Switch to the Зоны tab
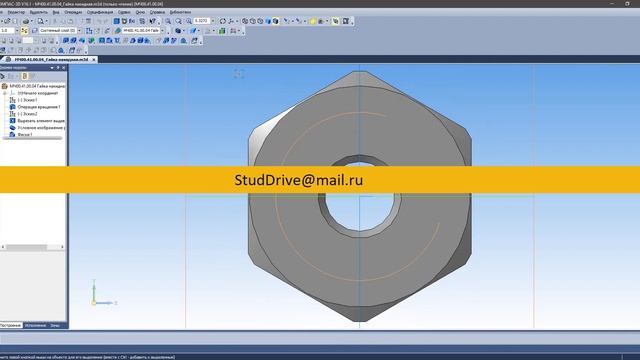The width and height of the screenshot is (640, 360). point(55,325)
